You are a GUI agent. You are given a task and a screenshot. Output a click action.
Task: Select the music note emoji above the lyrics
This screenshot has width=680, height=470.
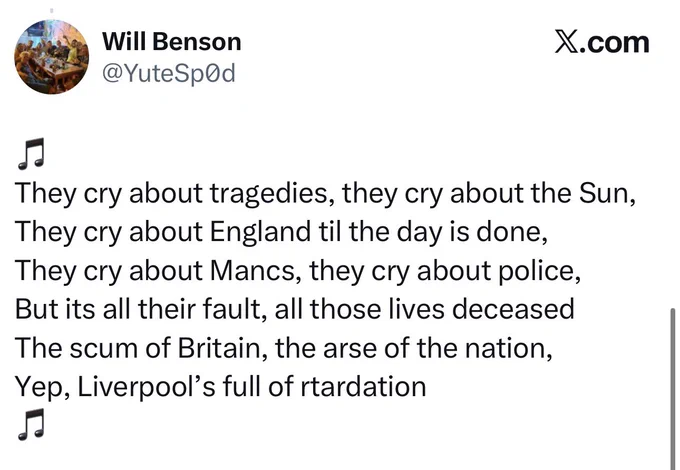pos(31,153)
